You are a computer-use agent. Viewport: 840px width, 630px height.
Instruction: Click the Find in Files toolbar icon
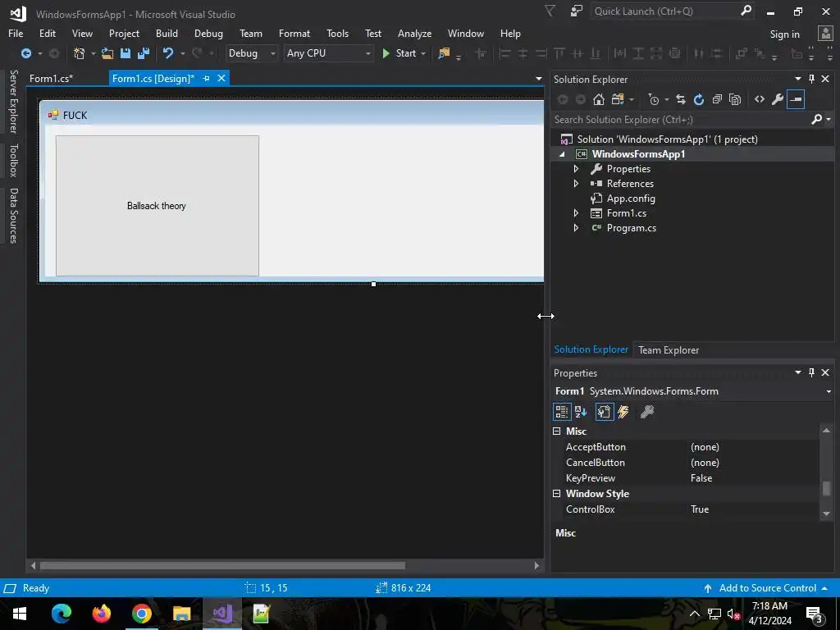point(444,53)
